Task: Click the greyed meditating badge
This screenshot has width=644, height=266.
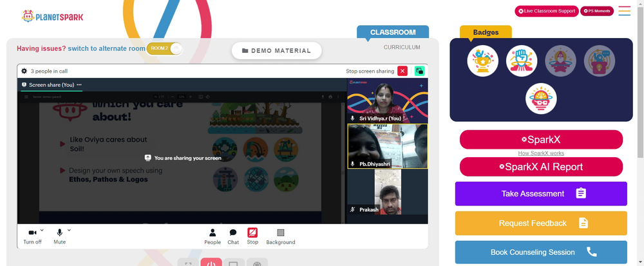Action: [x=561, y=61]
